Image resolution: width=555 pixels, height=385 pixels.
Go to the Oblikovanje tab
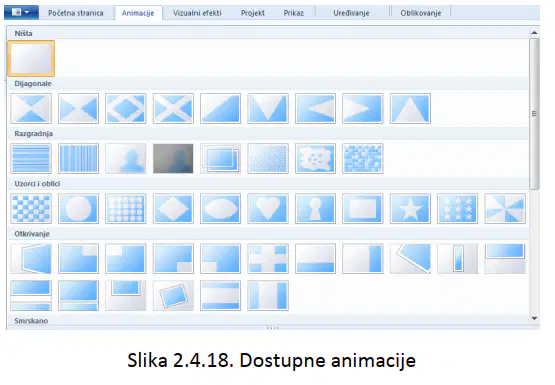pyautogui.click(x=421, y=13)
